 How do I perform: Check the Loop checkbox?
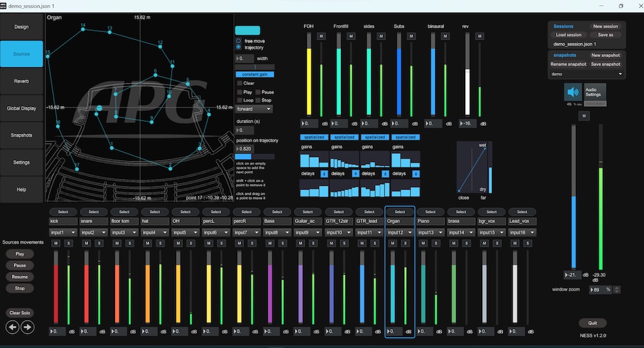pyautogui.click(x=240, y=101)
